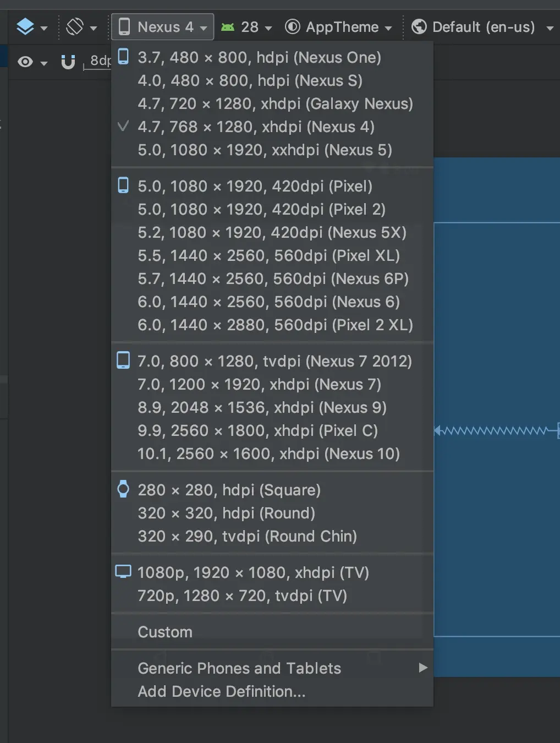Choose the Nexus 6P device
The width and height of the screenshot is (560, 743).
(x=272, y=278)
